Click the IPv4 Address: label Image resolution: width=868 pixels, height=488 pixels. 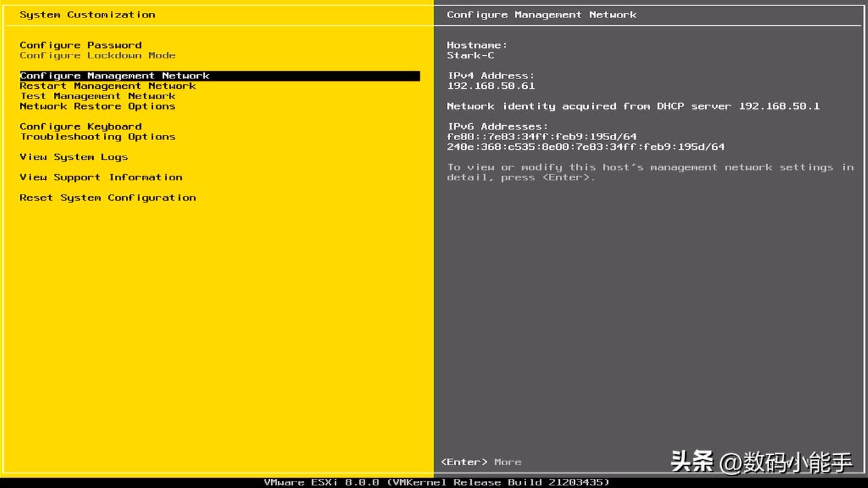pyautogui.click(x=491, y=76)
